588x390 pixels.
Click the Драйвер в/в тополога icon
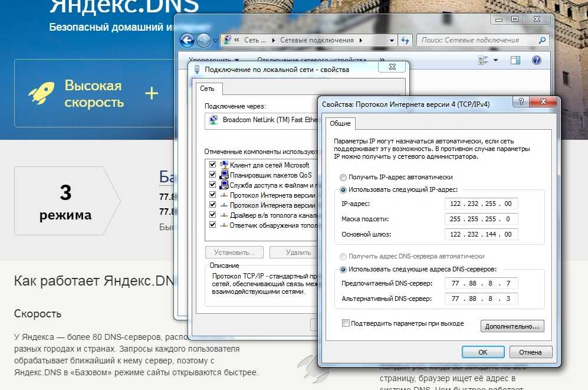click(x=224, y=215)
